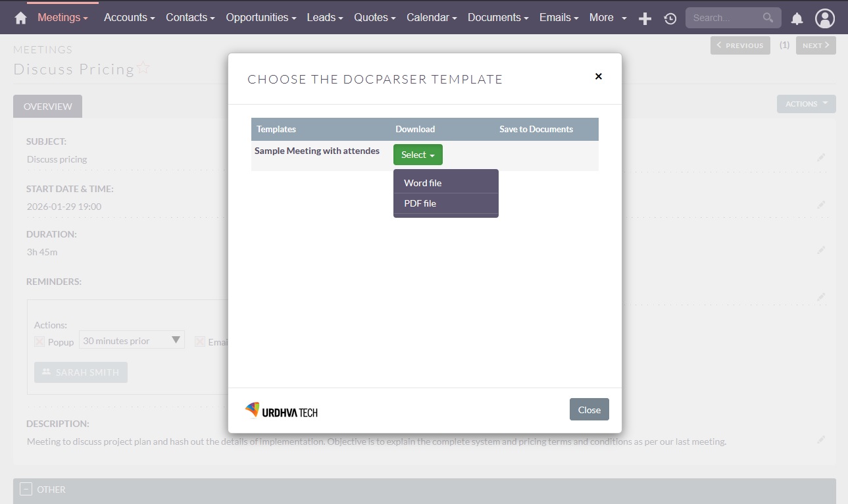Click the plus quick-create icon
The height and width of the screenshot is (504, 848).
pos(645,18)
